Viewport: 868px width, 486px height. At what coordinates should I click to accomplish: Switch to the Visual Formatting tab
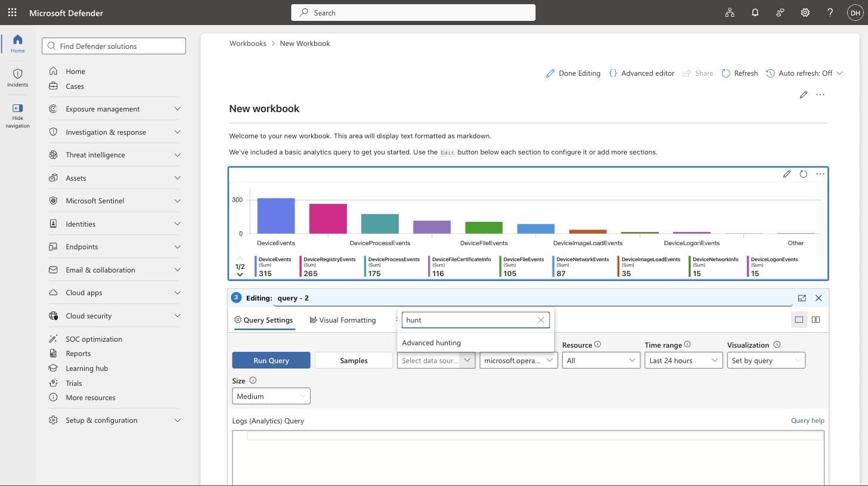point(343,320)
